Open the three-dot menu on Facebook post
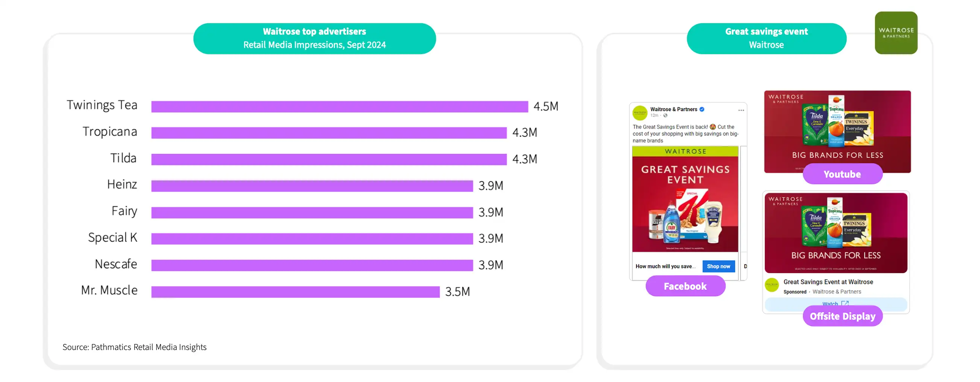This screenshot has width=980, height=382. coord(741,110)
